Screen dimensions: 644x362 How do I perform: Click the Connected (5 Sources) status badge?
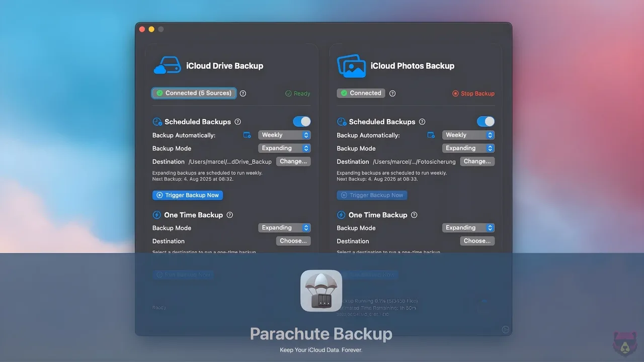point(194,93)
